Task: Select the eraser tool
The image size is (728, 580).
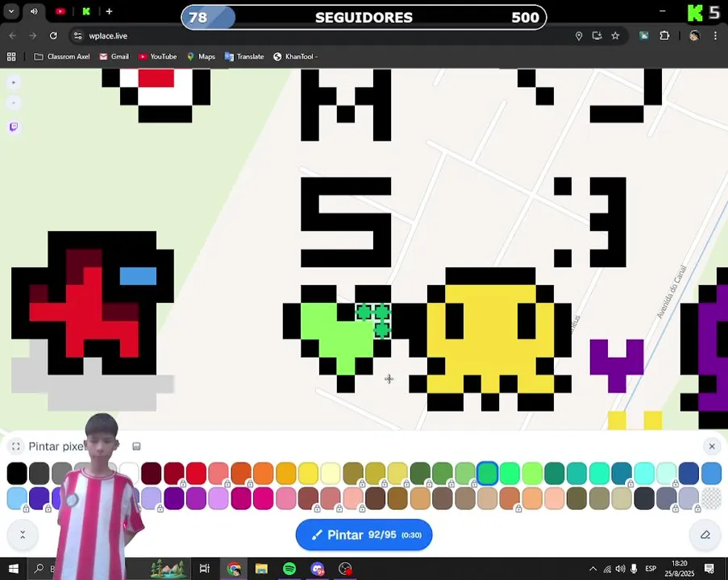Action: pyautogui.click(x=705, y=535)
